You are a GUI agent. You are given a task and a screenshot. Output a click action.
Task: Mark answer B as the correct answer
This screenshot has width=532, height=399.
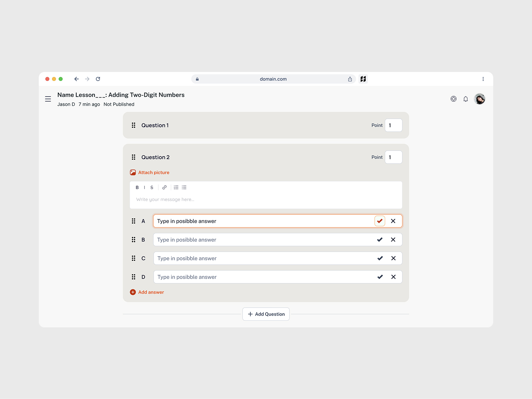point(380,239)
